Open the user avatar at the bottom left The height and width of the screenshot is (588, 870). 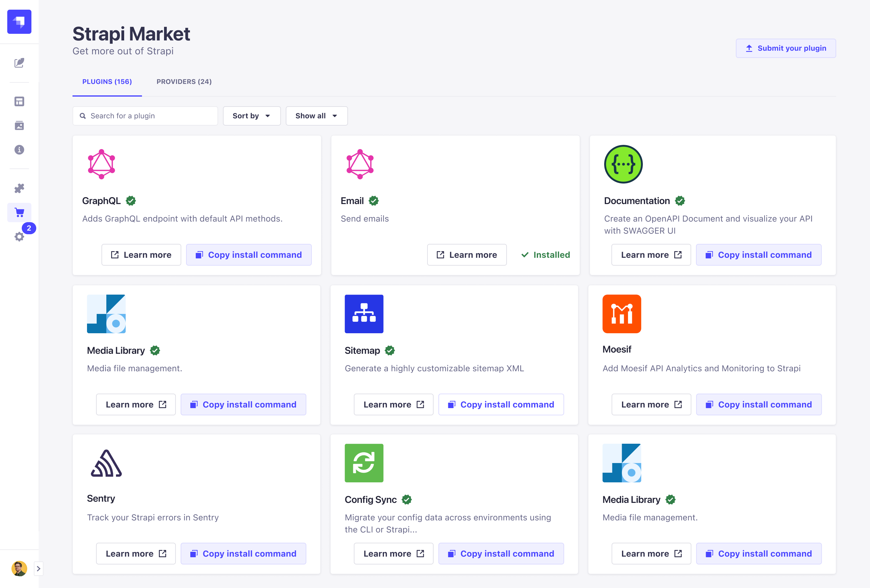click(x=19, y=568)
